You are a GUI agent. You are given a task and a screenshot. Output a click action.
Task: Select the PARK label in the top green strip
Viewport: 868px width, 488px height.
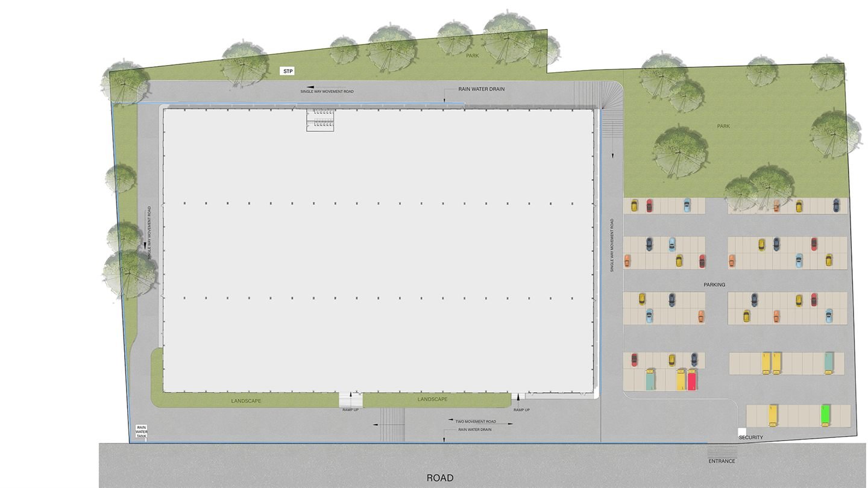(473, 55)
